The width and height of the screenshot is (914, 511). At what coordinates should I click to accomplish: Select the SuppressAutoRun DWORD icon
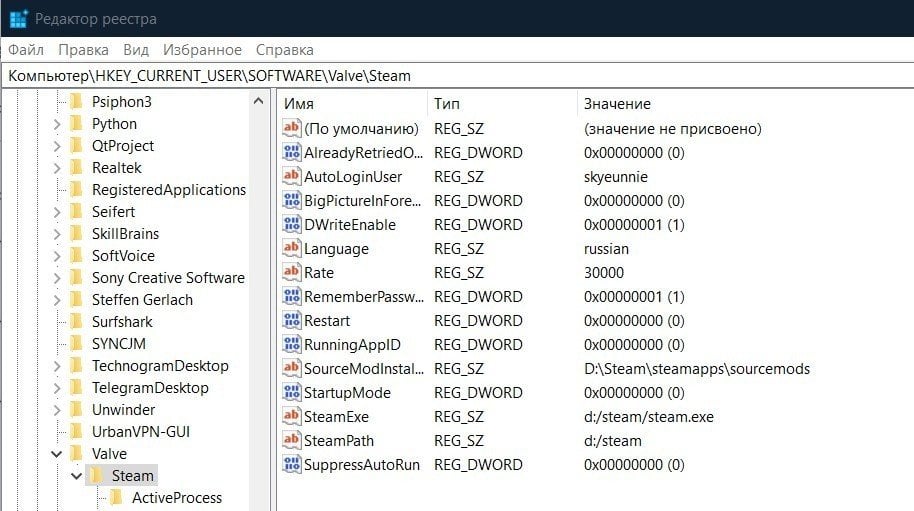(291, 464)
